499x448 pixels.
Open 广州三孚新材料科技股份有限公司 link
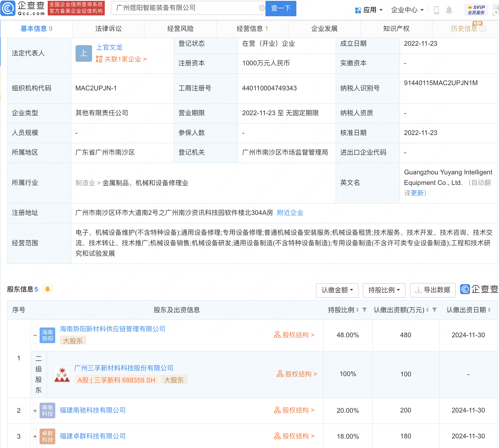(x=124, y=368)
